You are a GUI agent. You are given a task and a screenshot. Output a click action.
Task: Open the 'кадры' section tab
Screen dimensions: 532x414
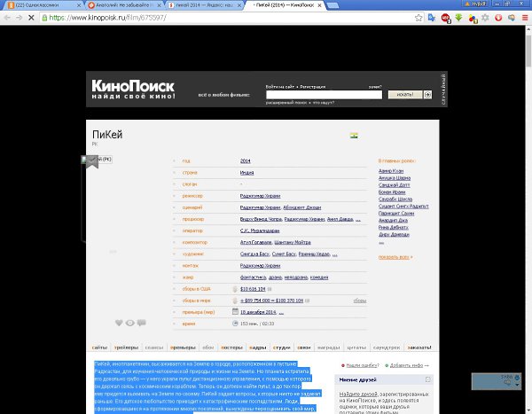point(259,348)
